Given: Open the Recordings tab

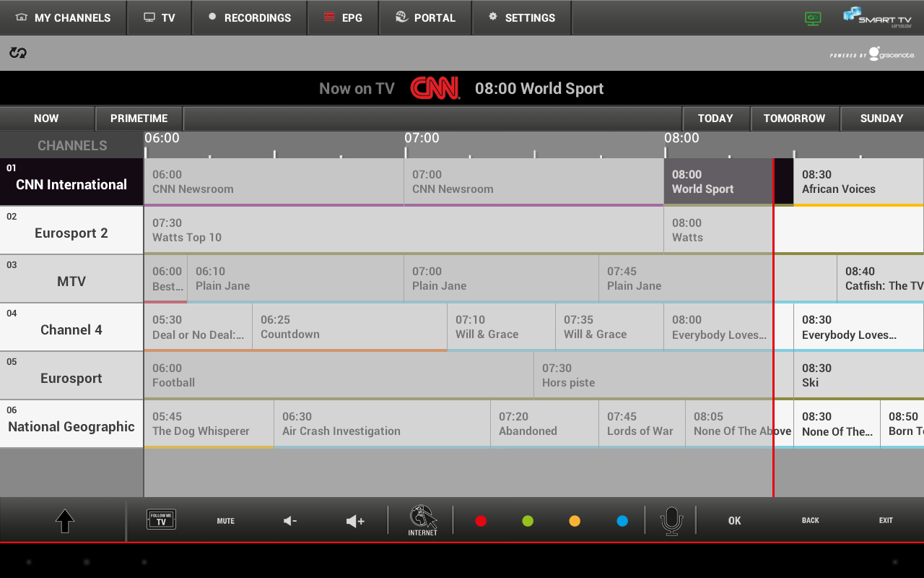Looking at the screenshot, I should point(249,17).
